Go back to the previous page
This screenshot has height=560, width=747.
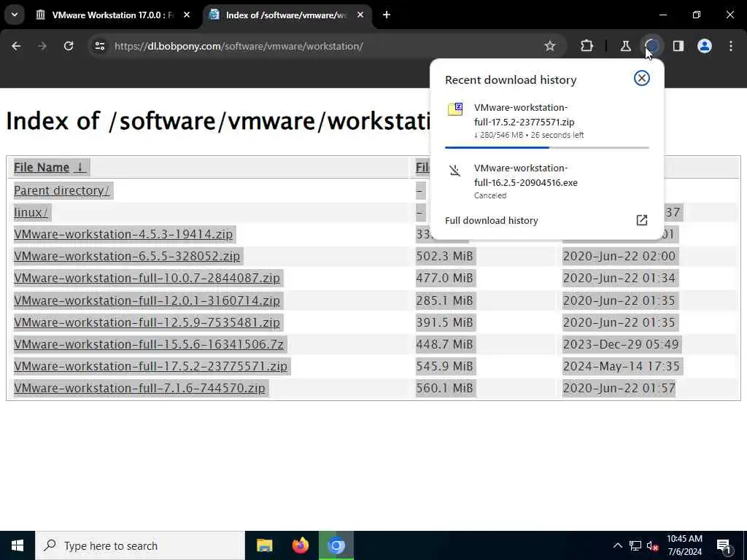pos(16,46)
